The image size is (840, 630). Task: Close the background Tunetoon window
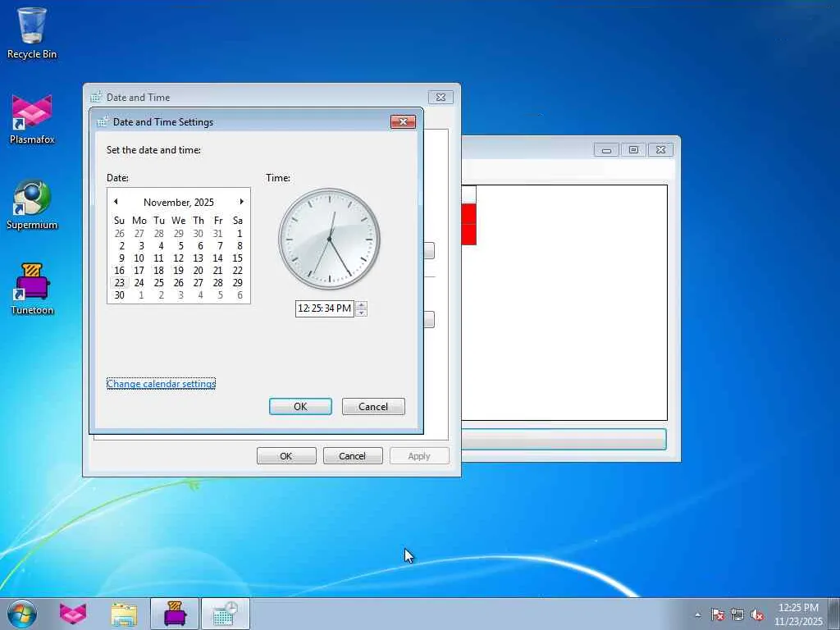660,150
